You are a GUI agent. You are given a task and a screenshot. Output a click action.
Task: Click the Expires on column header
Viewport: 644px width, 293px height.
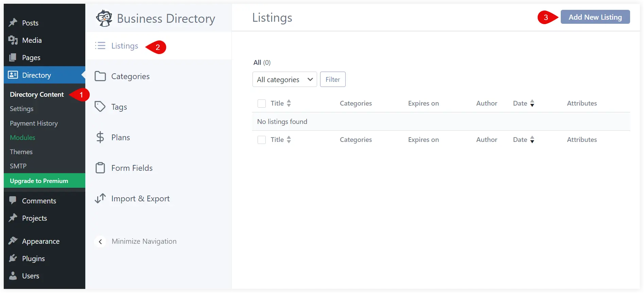(423, 103)
